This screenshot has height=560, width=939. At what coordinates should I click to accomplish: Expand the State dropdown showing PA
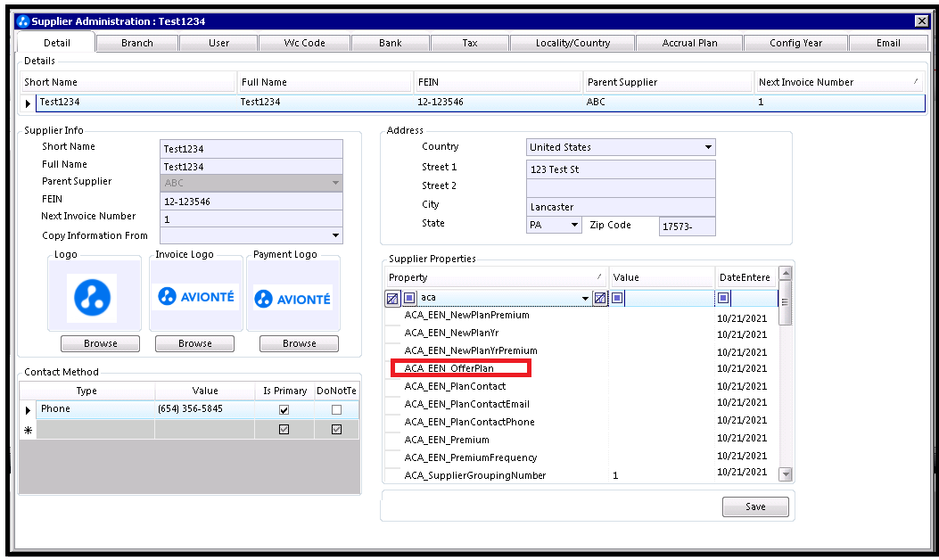click(x=574, y=226)
